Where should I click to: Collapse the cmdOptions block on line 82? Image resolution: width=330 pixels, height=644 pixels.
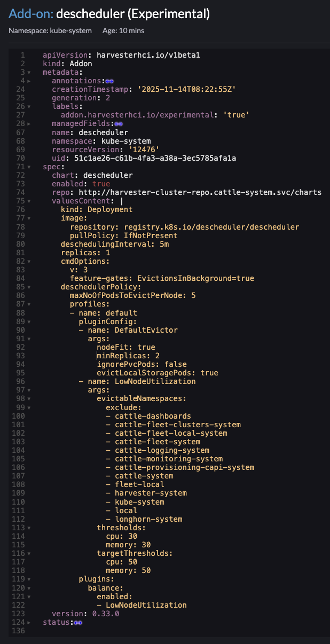29,261
